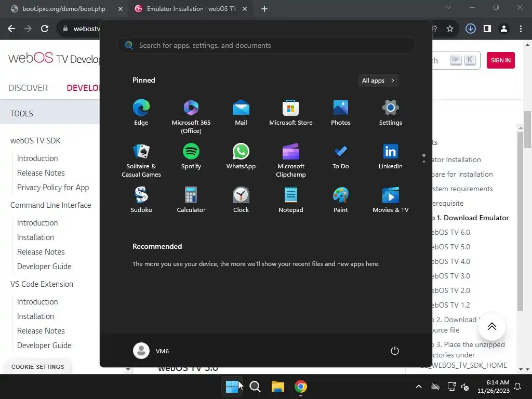Image resolution: width=532 pixels, height=399 pixels.
Task: Click the scroll-to-top double arrow button
Action: coord(491,326)
